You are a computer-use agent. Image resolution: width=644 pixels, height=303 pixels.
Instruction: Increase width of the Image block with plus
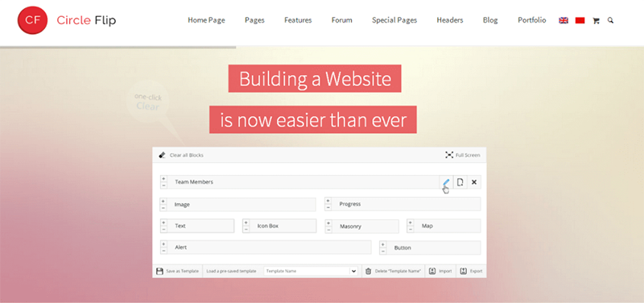pos(163,201)
